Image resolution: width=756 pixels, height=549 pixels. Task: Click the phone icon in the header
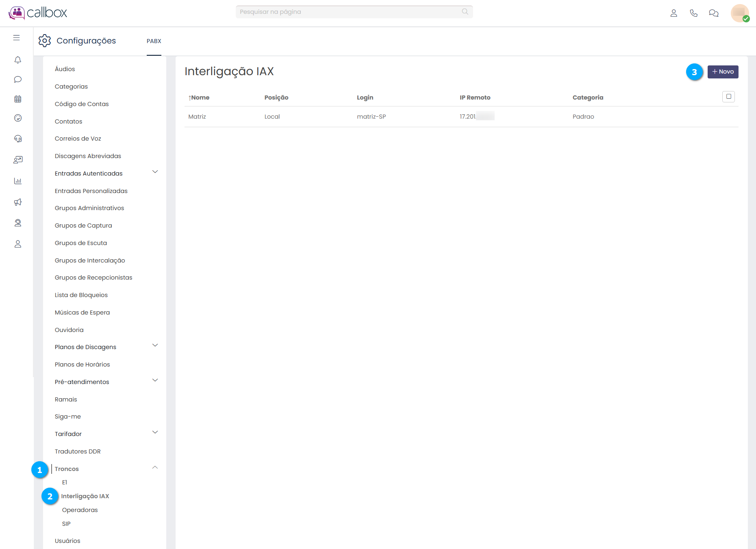(693, 13)
